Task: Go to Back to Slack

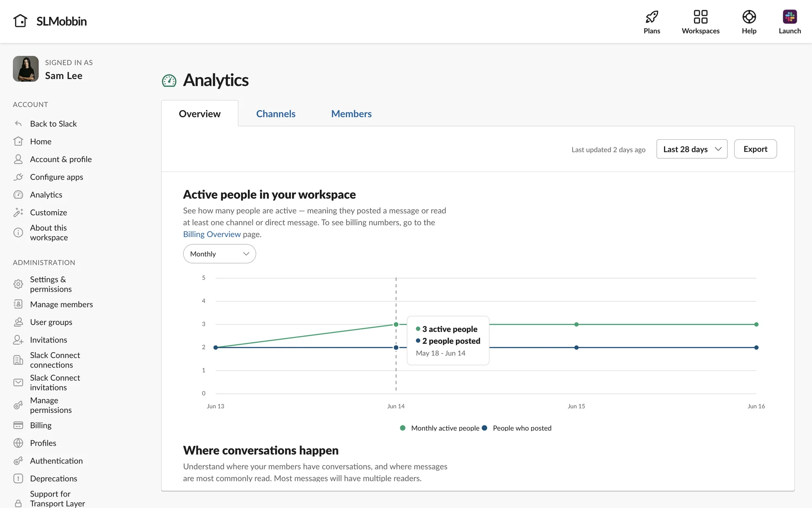Action: coord(53,124)
